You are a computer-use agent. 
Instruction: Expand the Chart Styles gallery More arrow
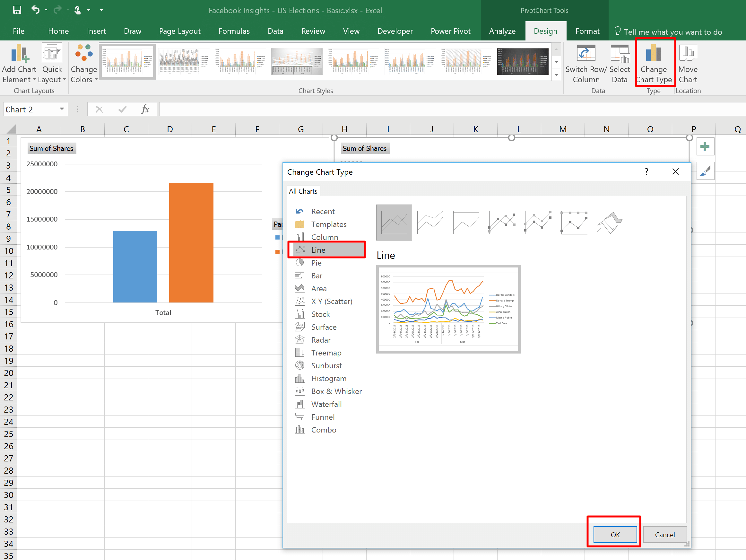556,74
